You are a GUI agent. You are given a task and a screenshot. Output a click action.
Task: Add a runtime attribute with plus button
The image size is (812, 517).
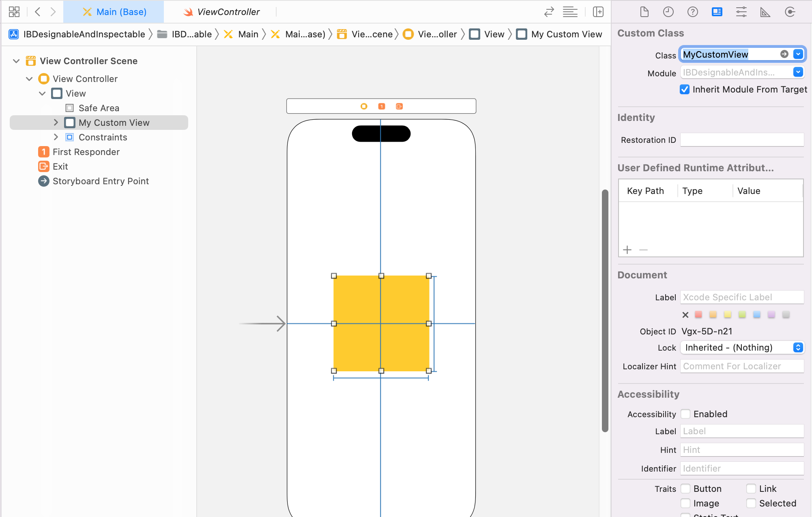(627, 250)
